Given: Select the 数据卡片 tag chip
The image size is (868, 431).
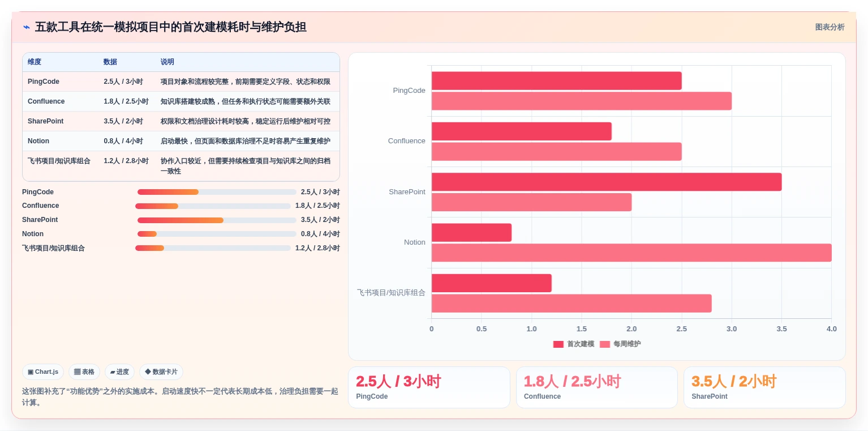Looking at the screenshot, I should [161, 372].
